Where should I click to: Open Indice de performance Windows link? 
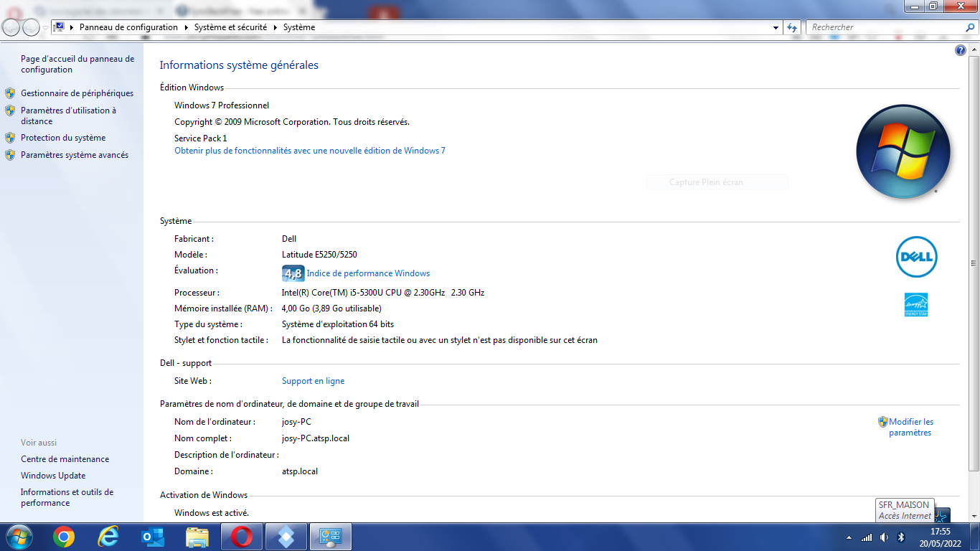tap(368, 273)
